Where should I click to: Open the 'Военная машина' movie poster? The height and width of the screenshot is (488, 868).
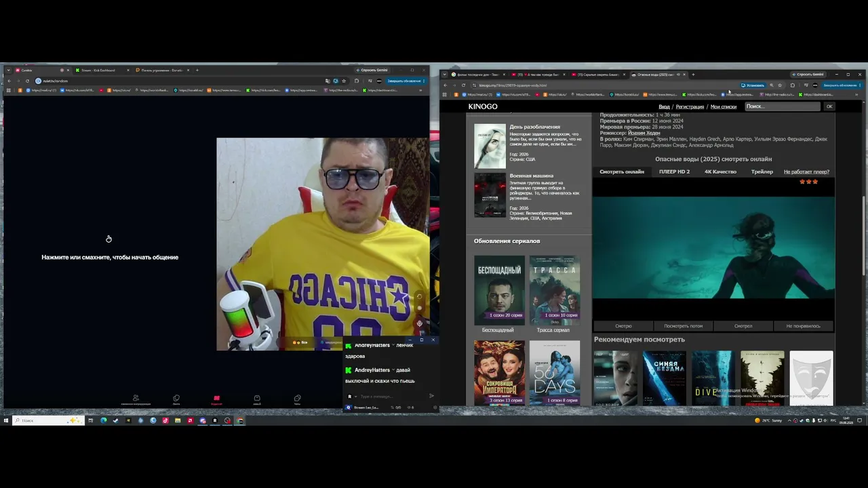click(x=490, y=195)
